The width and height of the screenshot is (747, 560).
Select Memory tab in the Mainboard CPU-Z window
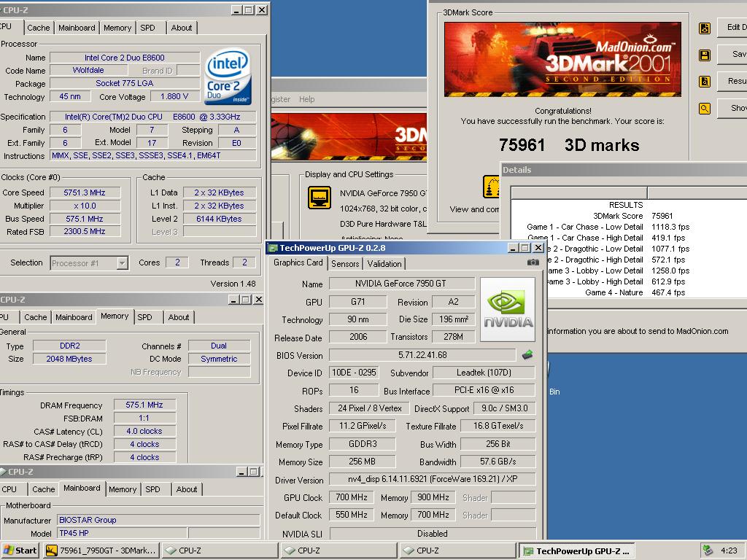coord(123,489)
